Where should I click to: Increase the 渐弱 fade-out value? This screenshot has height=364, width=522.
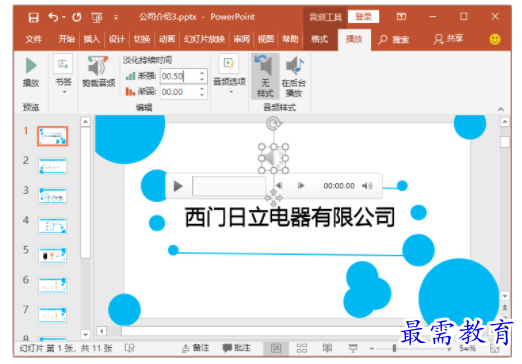[x=202, y=88]
